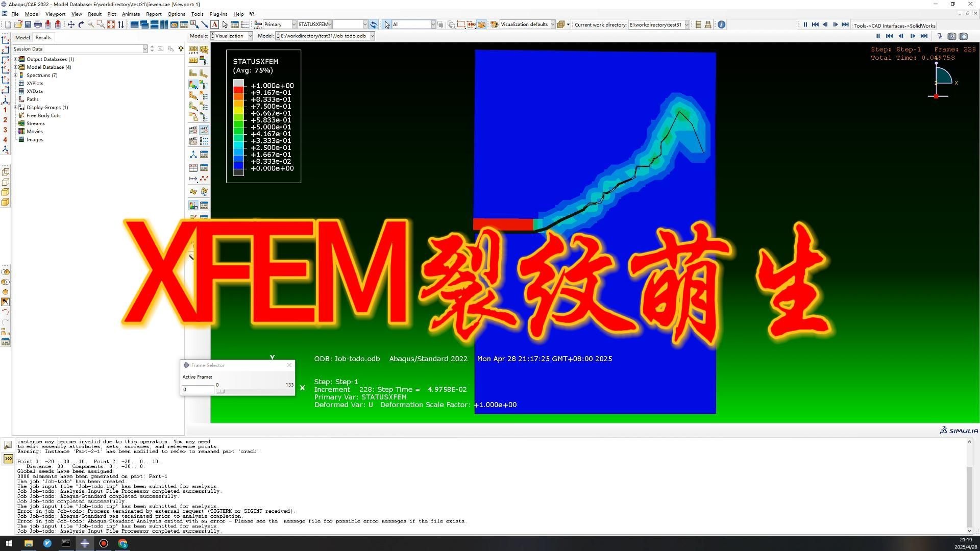Open the File menu

point(15,14)
